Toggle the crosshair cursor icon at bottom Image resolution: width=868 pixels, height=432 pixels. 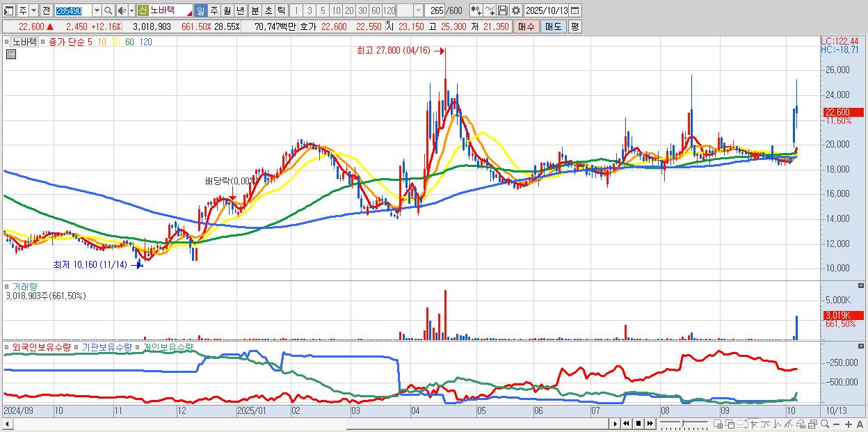point(754,424)
